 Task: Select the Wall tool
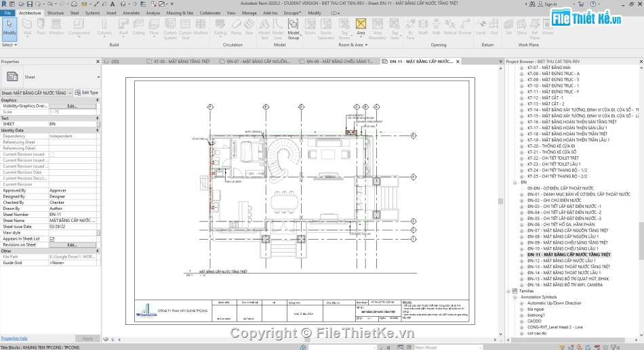pyautogui.click(x=27, y=28)
